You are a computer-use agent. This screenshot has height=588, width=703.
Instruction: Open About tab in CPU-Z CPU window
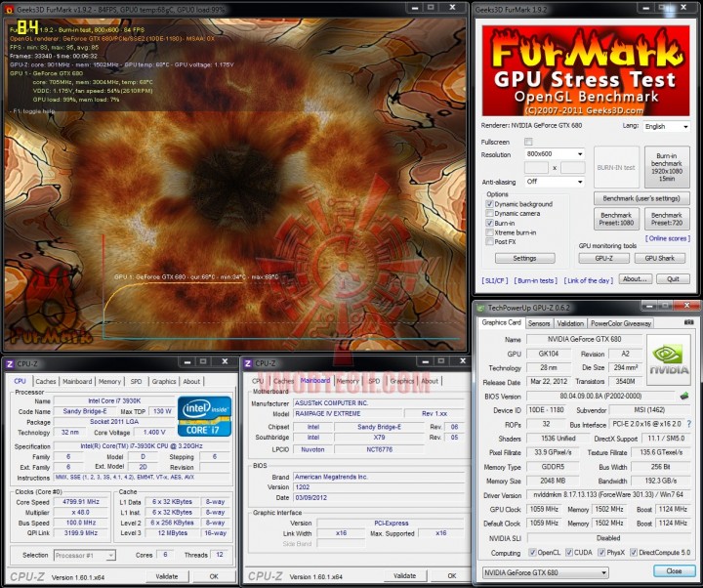(191, 381)
